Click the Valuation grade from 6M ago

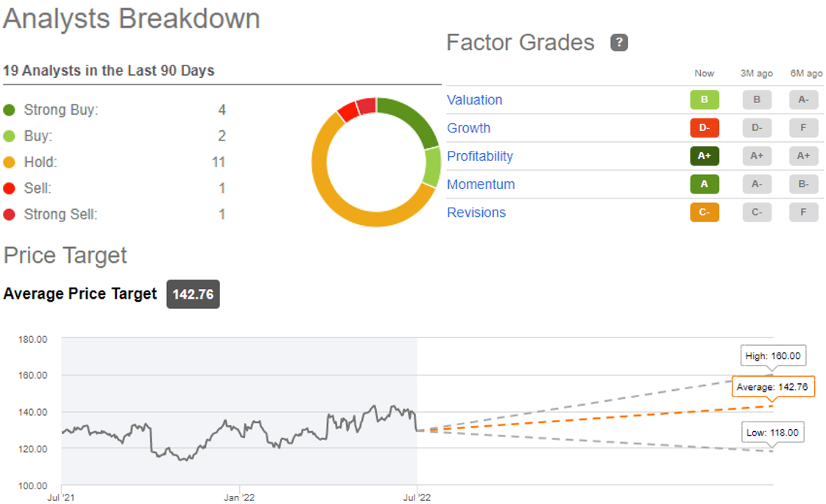click(x=803, y=100)
